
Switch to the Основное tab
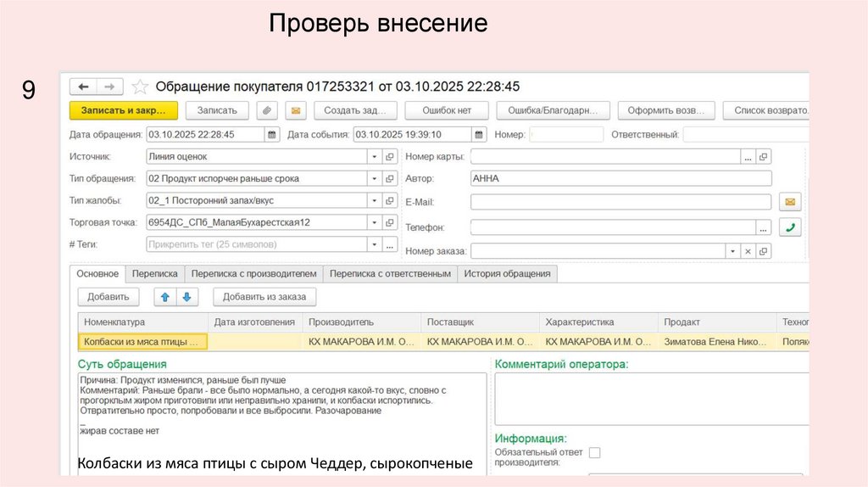pos(97,274)
